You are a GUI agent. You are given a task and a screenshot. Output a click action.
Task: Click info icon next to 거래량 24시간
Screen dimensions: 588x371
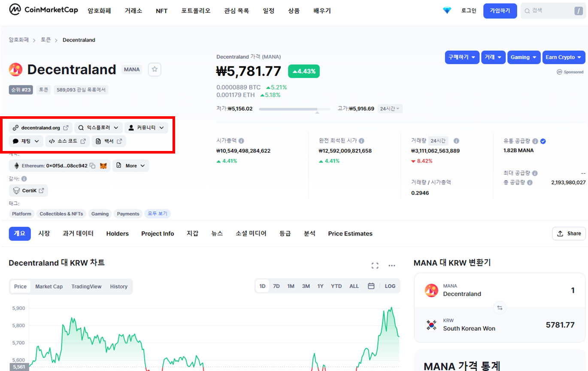pos(456,141)
